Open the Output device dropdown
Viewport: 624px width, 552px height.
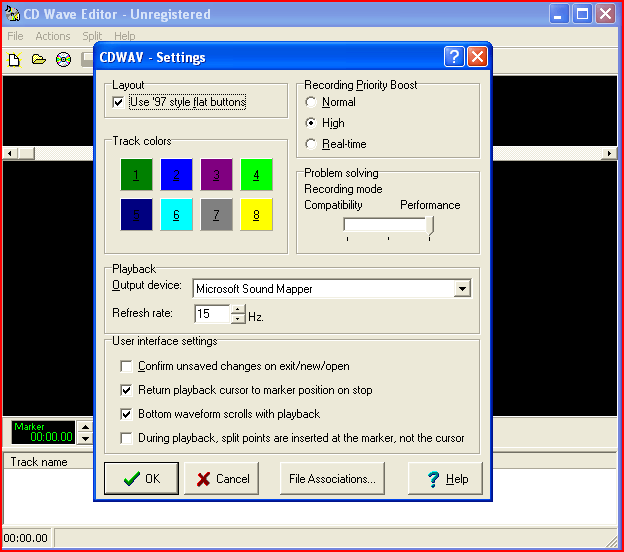tap(462, 289)
